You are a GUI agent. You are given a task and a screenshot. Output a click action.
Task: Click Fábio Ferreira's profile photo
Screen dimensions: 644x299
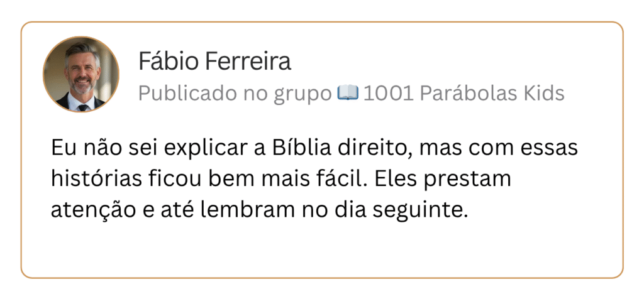(80, 74)
